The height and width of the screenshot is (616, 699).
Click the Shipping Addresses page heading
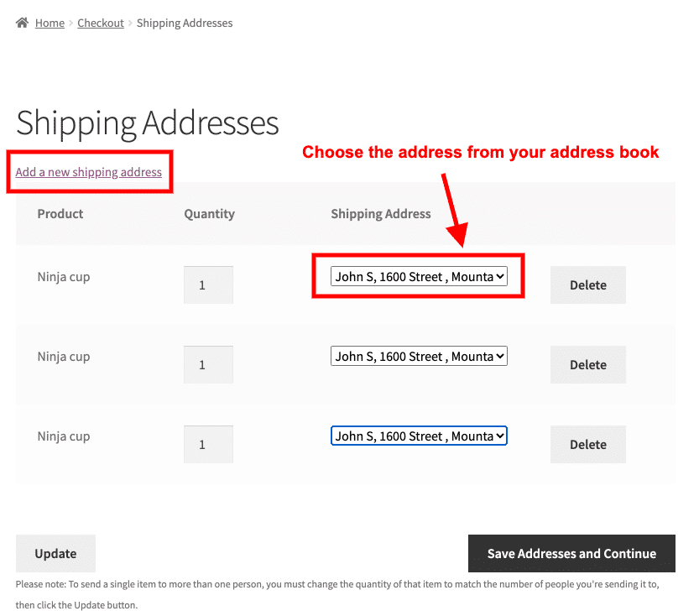point(148,123)
